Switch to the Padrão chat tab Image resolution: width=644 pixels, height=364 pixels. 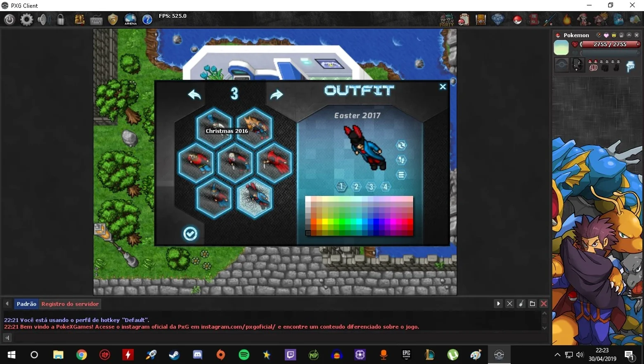[26, 304]
